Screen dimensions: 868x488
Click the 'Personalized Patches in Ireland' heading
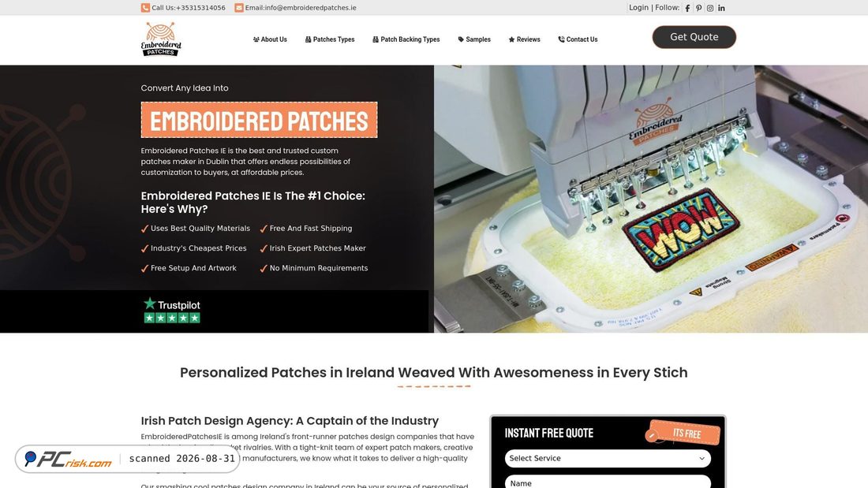[x=433, y=372]
